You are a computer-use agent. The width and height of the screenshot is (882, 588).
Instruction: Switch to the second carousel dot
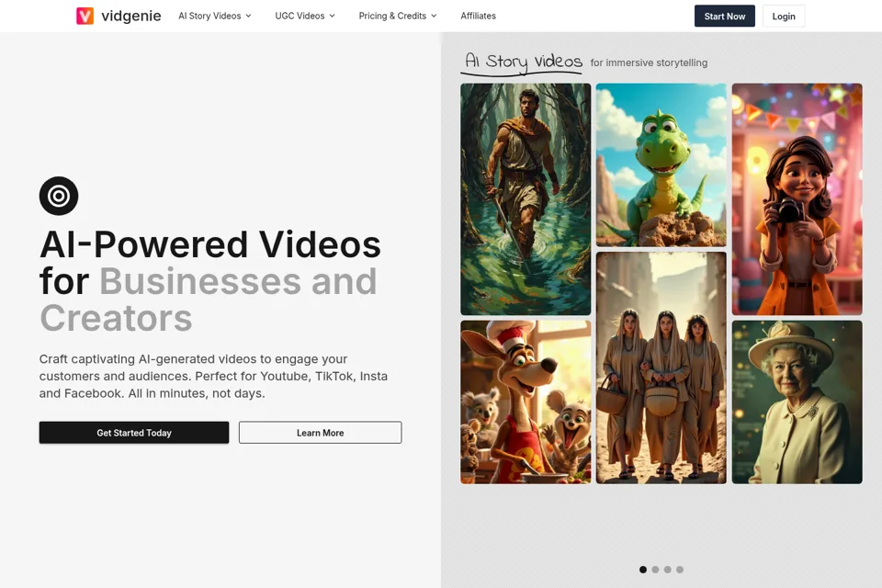pos(655,570)
